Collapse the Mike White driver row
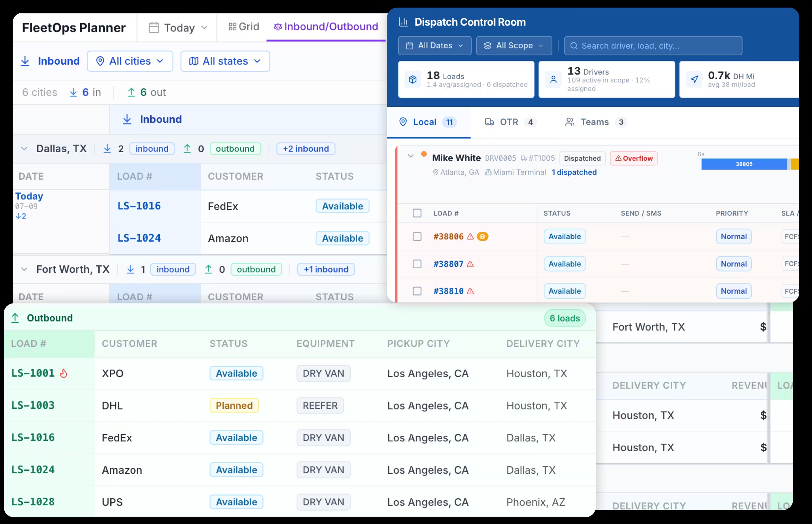Screen dimensions: 812x524 (x=411, y=156)
